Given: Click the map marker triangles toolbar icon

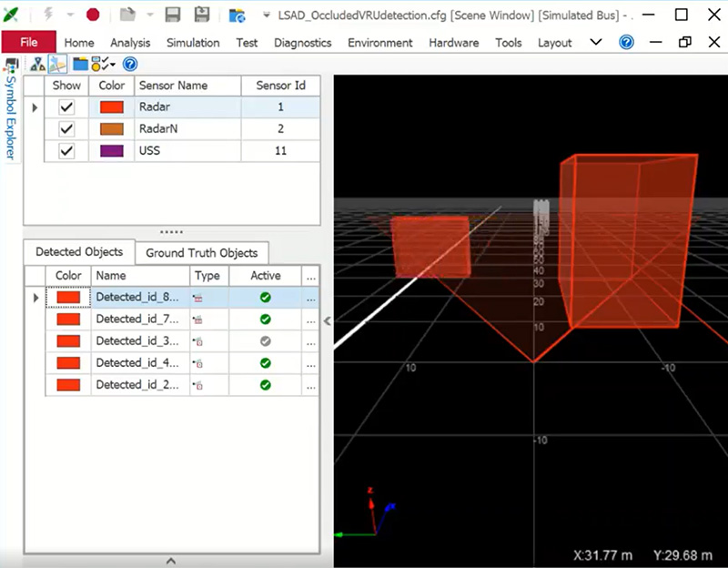Looking at the screenshot, I should pyautogui.click(x=37, y=64).
